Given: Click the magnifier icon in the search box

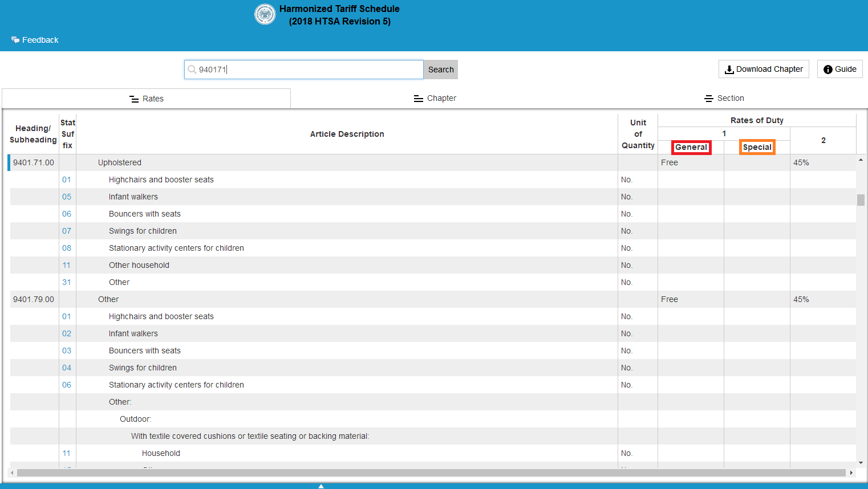Looking at the screenshot, I should tap(192, 70).
